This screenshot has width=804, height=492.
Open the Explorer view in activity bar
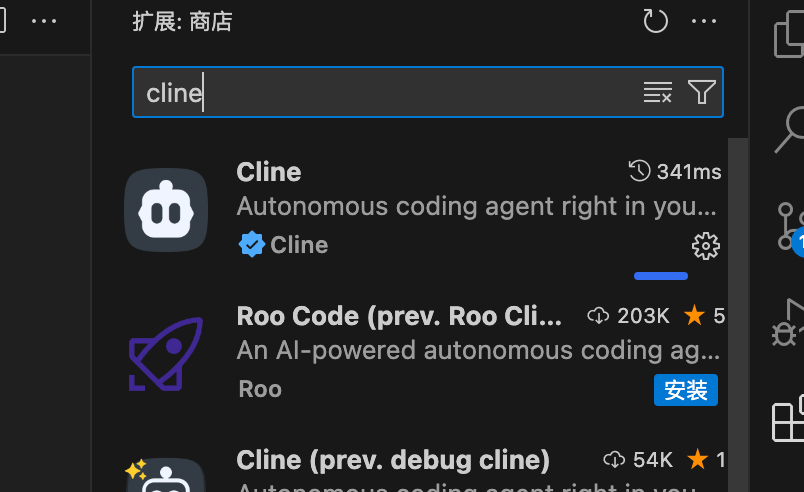789,34
